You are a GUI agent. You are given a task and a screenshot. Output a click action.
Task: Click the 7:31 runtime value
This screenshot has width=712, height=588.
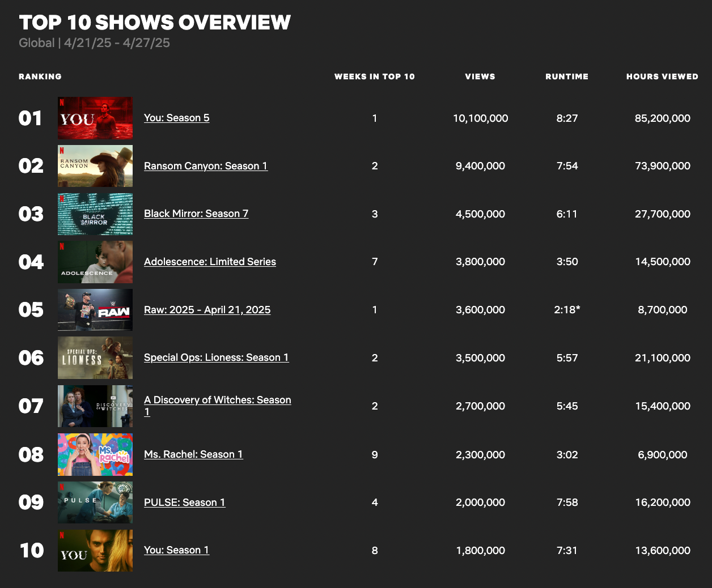click(567, 551)
